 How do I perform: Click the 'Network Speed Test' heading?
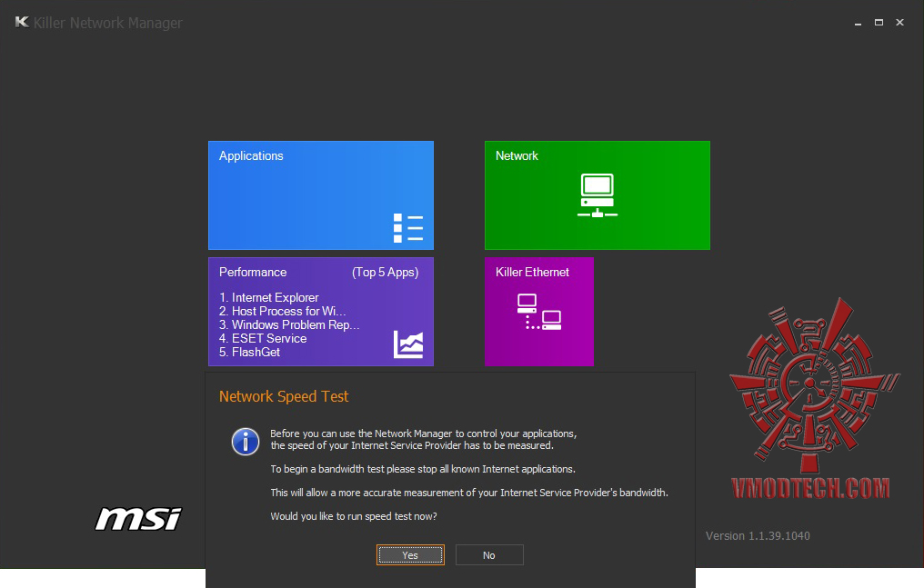[284, 396]
